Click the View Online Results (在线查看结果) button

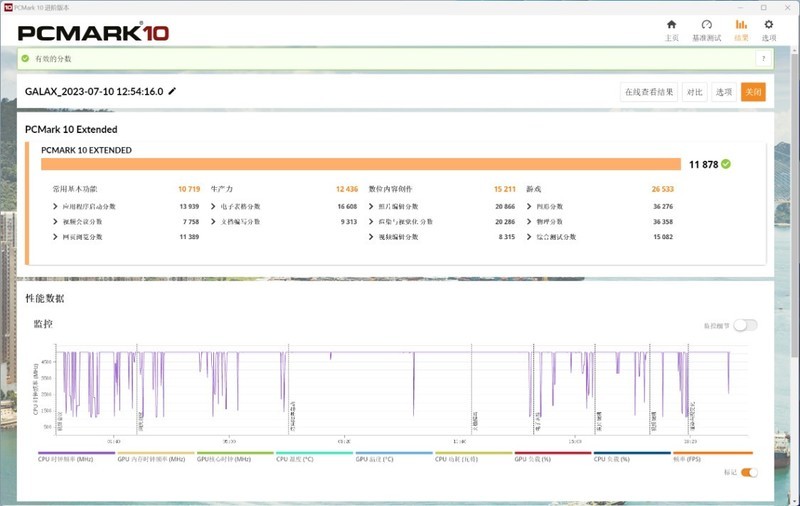[649, 92]
